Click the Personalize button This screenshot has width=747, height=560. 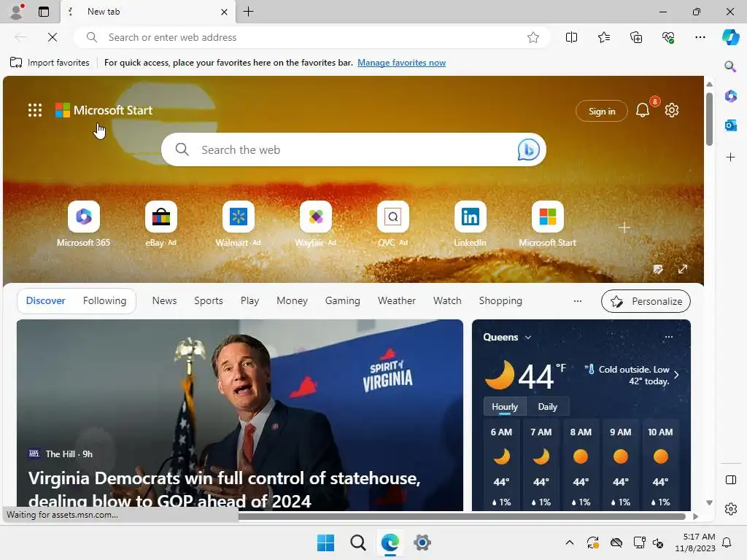point(646,301)
